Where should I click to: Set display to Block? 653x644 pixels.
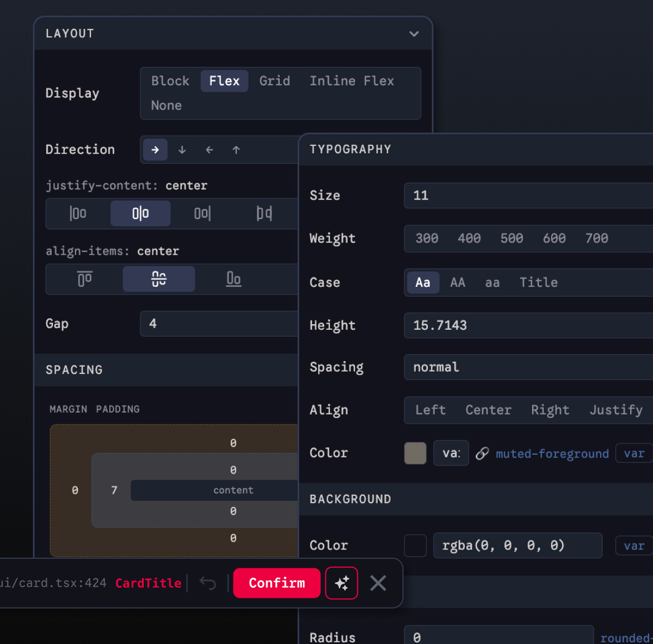170,81
